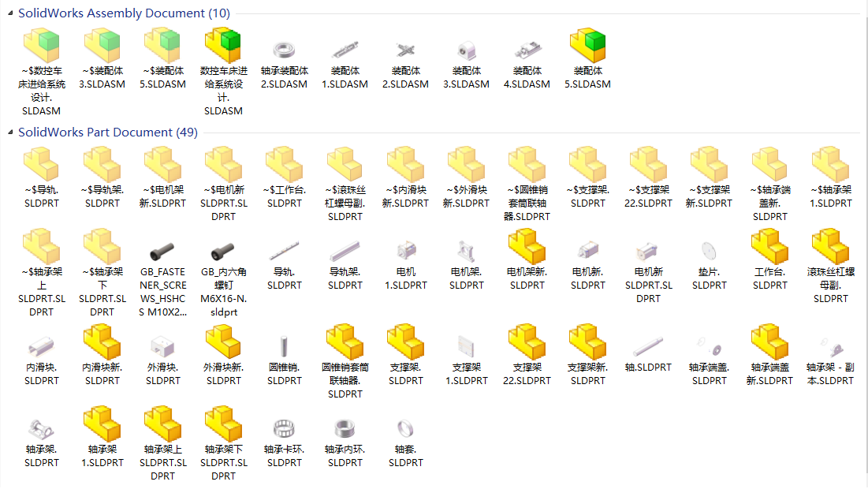
Task: Select the ~$滚珠丝杠螺母副.SLDPRT part icon
Action: pos(345,164)
